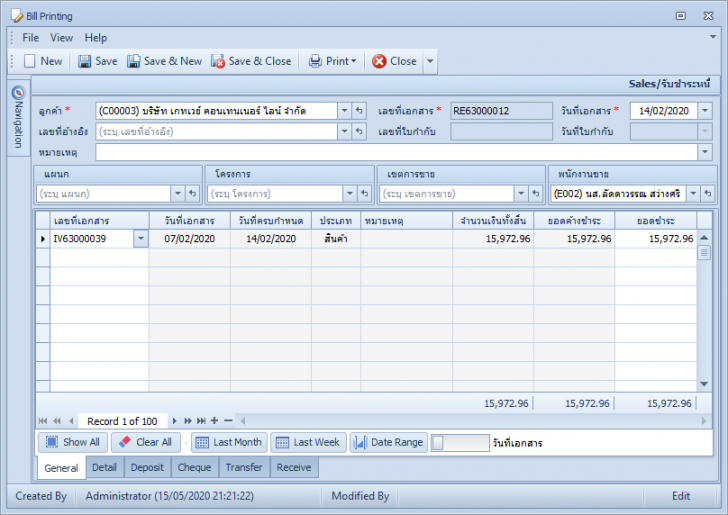728x515 pixels.
Task: Save the bill with Save button
Action: [98, 61]
